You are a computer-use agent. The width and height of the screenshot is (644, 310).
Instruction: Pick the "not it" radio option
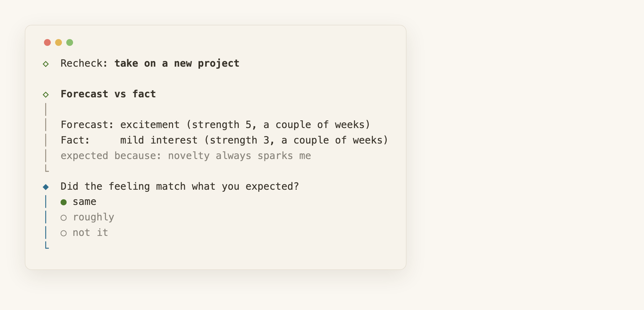pyautogui.click(x=84, y=233)
